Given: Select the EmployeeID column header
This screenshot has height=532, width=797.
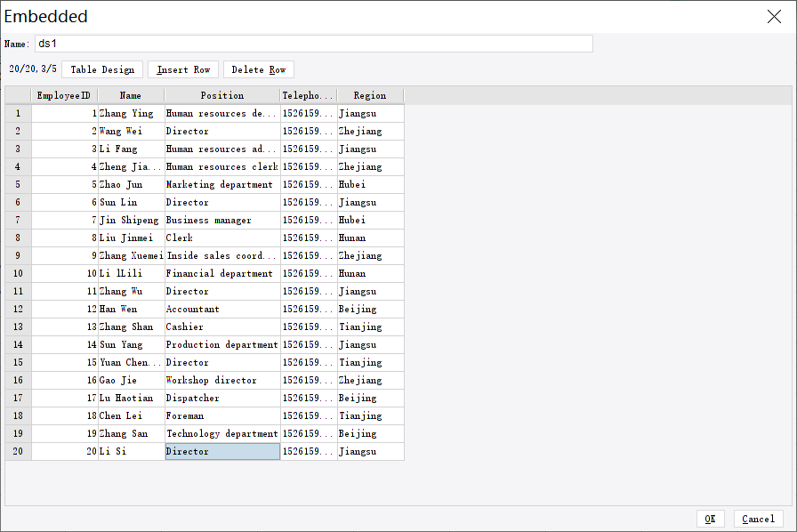Looking at the screenshot, I should coord(63,95).
